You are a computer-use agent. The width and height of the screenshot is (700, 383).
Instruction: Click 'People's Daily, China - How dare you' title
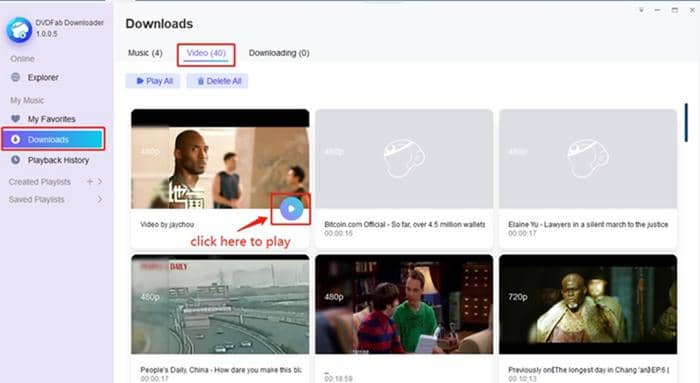[221, 370]
